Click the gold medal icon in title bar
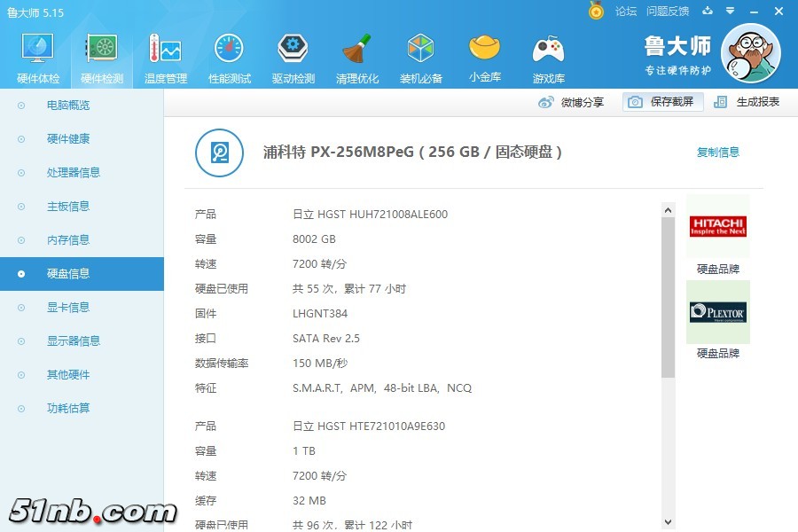This screenshot has width=798, height=532. click(597, 11)
